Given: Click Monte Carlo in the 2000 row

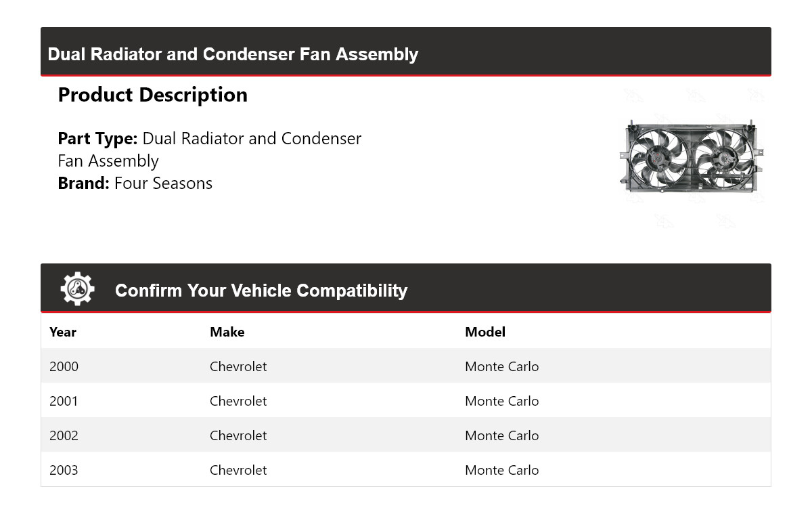Looking at the screenshot, I should click(x=501, y=366).
